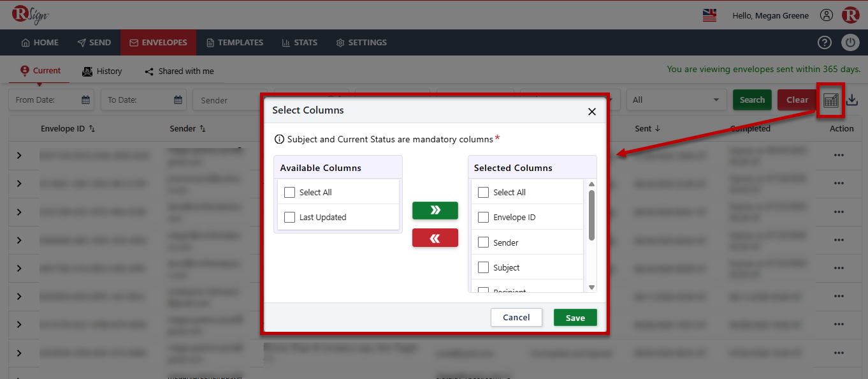
Task: Switch to the Current tab
Action: 40,71
